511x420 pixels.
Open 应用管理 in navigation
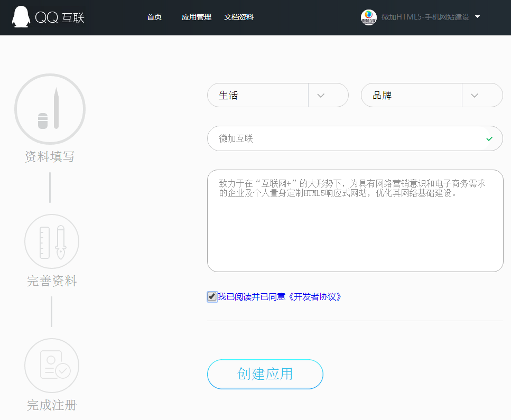click(x=196, y=17)
